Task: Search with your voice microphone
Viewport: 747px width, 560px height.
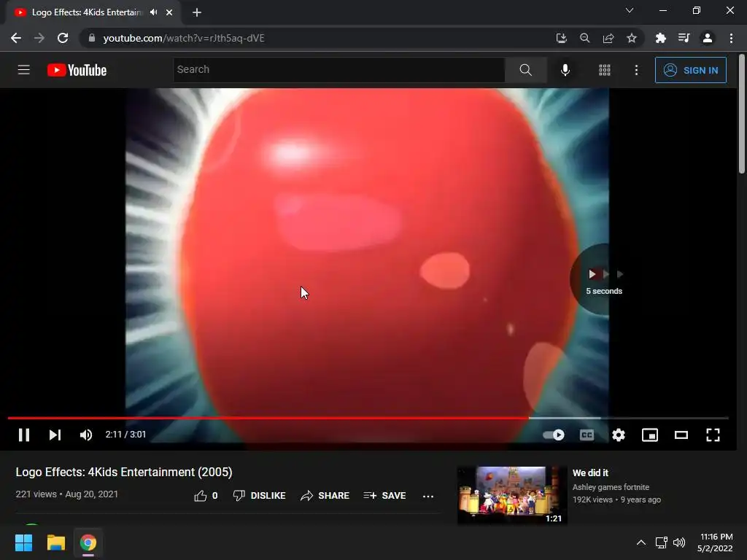Action: click(x=565, y=70)
